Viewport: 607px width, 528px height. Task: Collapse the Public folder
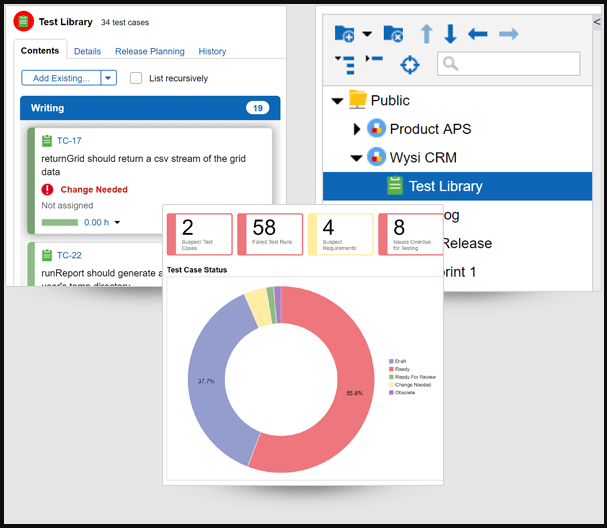(x=337, y=101)
